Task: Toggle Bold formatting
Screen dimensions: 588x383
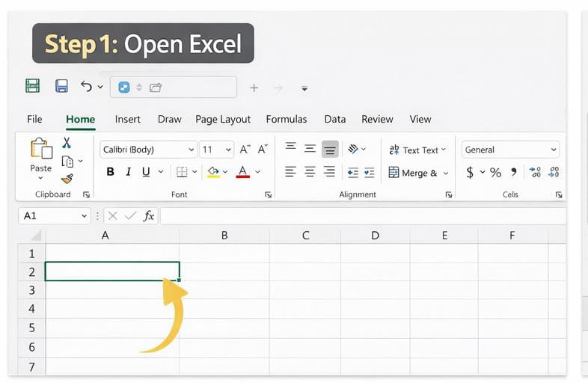Action: point(110,172)
